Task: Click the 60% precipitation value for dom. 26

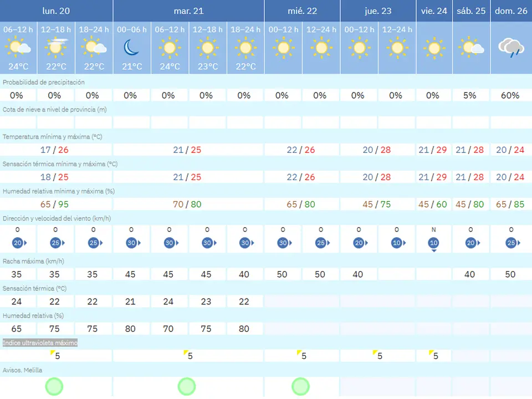Action: tap(510, 95)
